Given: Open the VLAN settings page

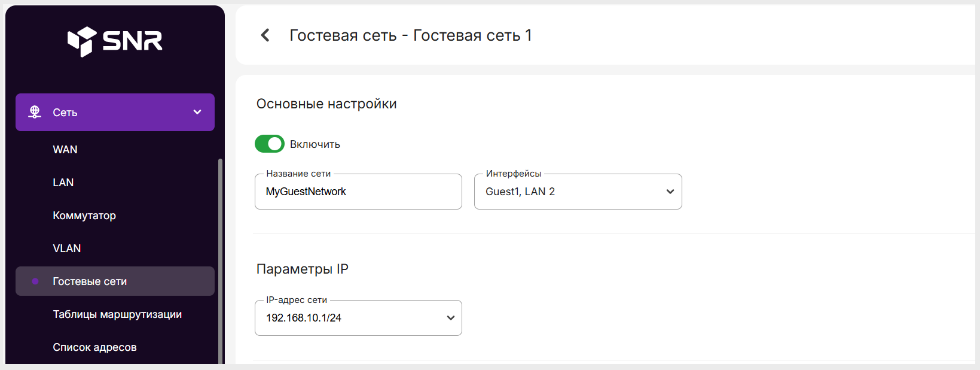Looking at the screenshot, I should (x=67, y=248).
